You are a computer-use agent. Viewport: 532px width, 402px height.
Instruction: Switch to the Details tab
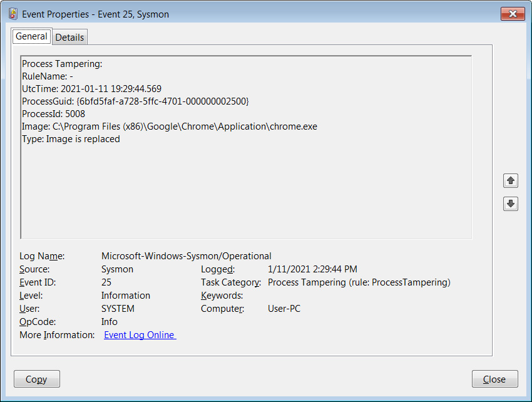tap(69, 37)
